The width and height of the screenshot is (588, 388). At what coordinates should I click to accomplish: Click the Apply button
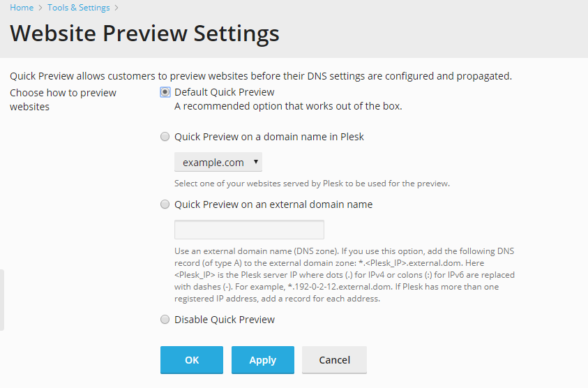pyautogui.click(x=262, y=360)
